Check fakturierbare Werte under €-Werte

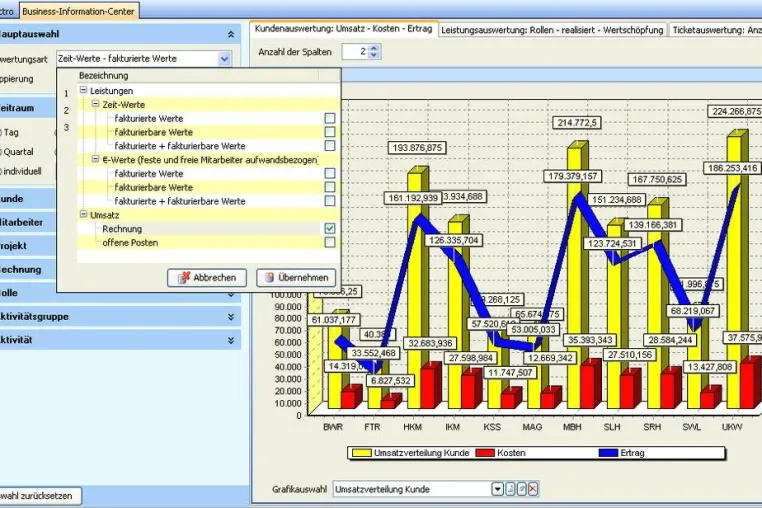tap(329, 187)
